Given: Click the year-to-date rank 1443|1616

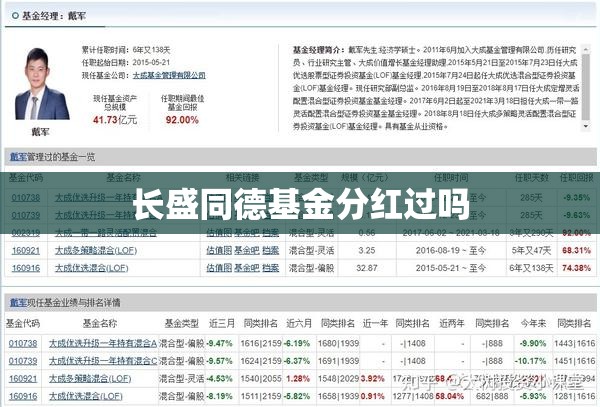Looking at the screenshot, I should point(575,344).
